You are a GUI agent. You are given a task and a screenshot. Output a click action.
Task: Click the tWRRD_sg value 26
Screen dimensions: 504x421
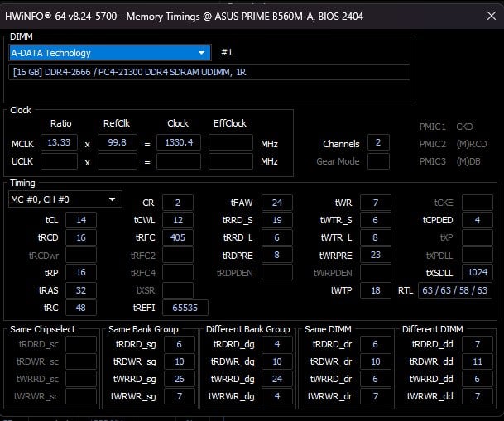tap(180, 379)
